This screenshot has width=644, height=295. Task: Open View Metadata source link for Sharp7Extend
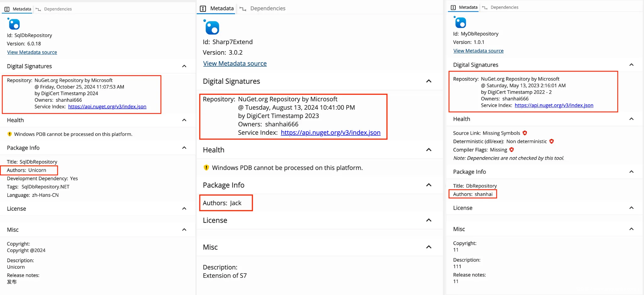(x=235, y=63)
